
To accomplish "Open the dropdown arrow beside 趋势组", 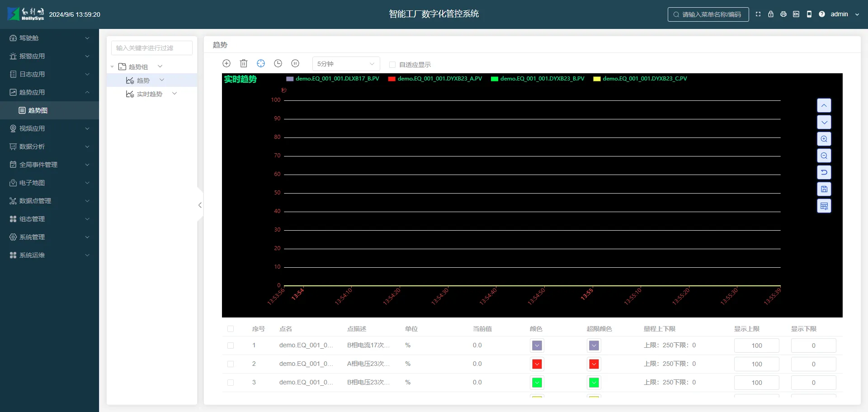I will pyautogui.click(x=160, y=66).
